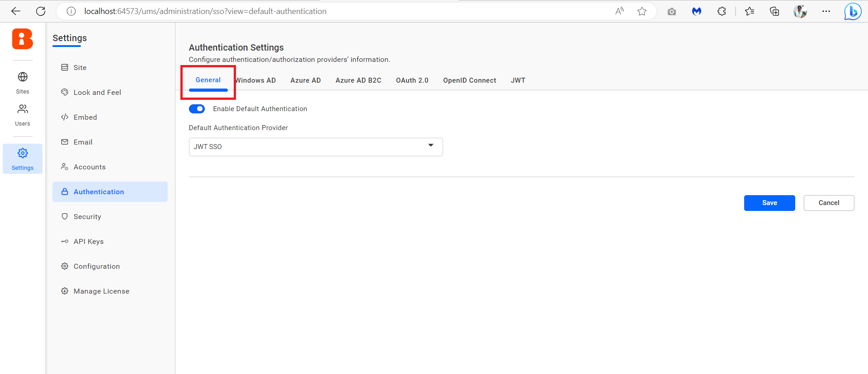Click the camera screenshot extension icon

(x=672, y=11)
